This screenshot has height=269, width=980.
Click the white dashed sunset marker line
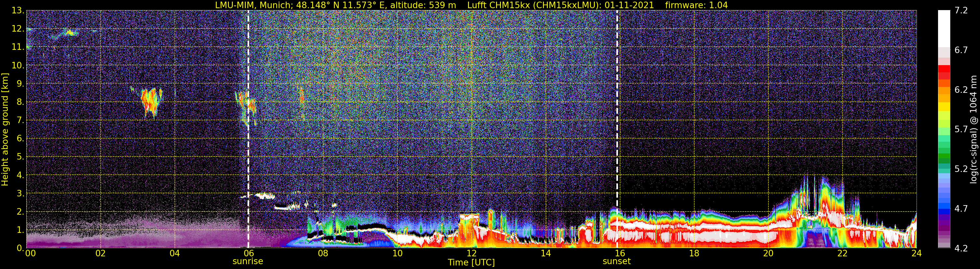[617, 129]
